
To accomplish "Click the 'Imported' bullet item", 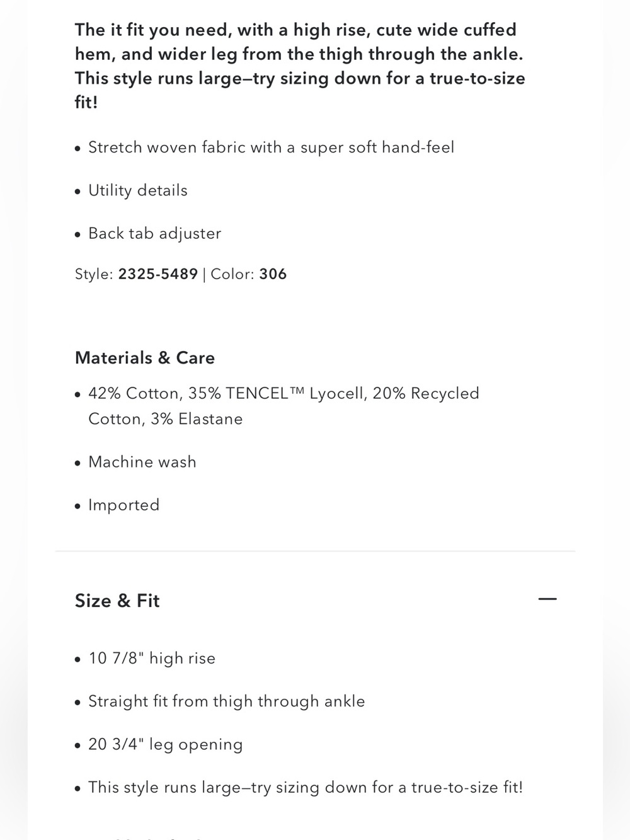I will (x=123, y=505).
